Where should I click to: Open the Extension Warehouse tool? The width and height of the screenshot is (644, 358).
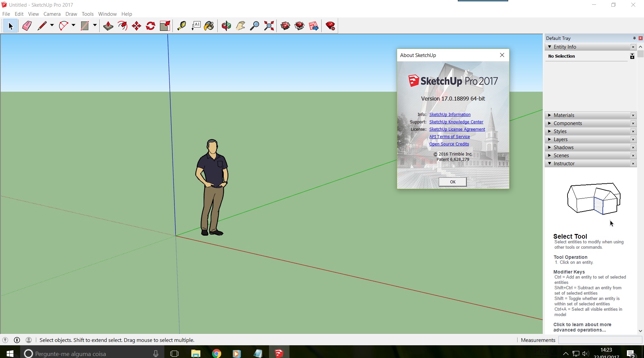coord(300,26)
